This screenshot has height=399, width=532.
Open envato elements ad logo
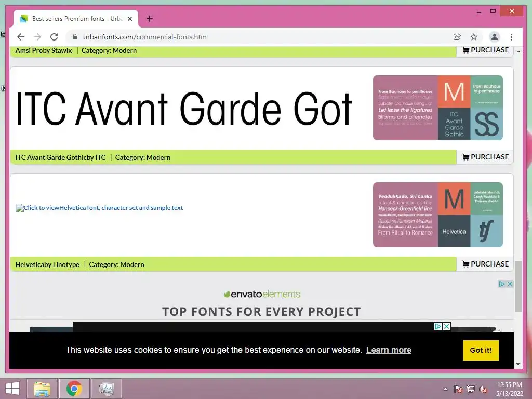pyautogui.click(x=262, y=294)
